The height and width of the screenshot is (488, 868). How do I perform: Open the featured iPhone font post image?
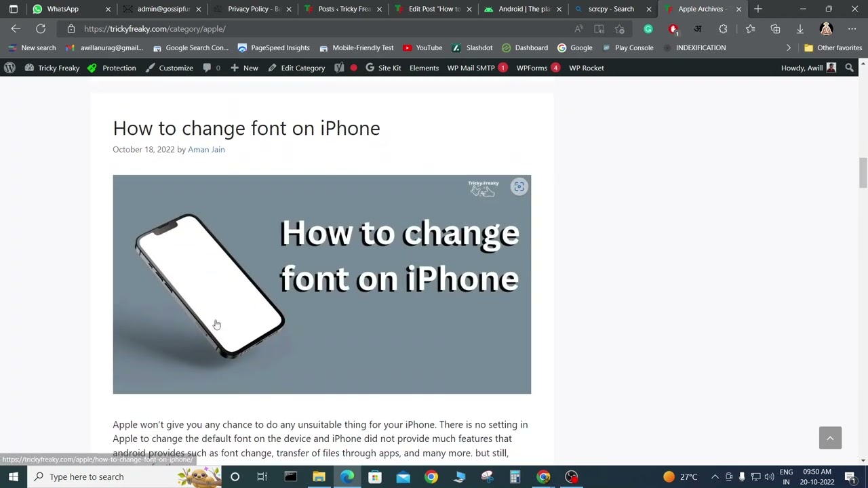(321, 284)
